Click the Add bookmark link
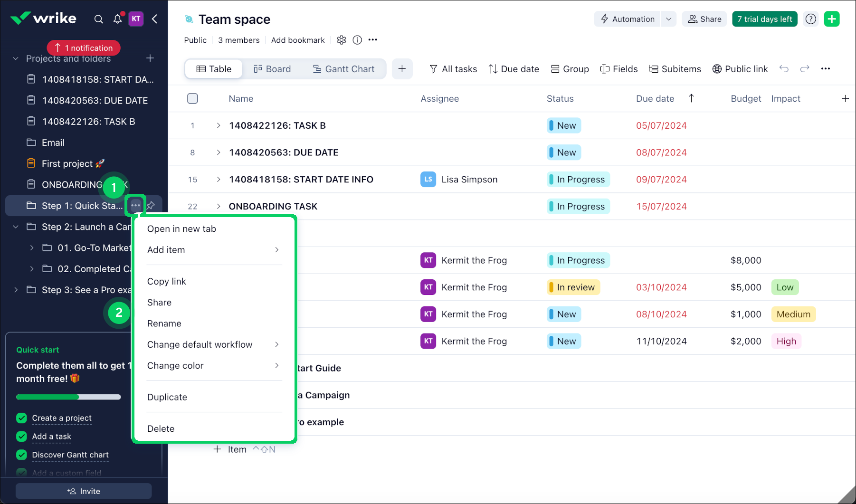 [x=298, y=40]
